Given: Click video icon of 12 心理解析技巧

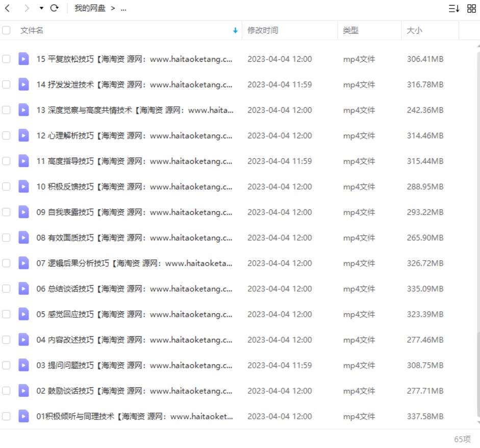Looking at the screenshot, I should [x=23, y=135].
